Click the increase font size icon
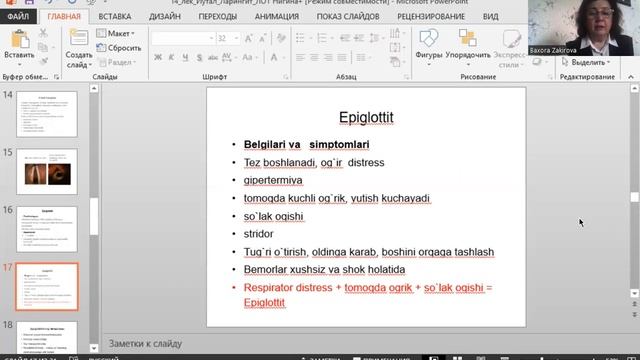This screenshot has height=360, width=640. [x=248, y=38]
